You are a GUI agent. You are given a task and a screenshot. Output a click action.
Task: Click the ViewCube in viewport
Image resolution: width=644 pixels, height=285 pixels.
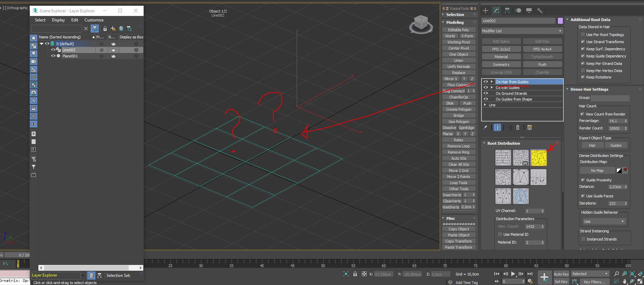click(x=421, y=24)
